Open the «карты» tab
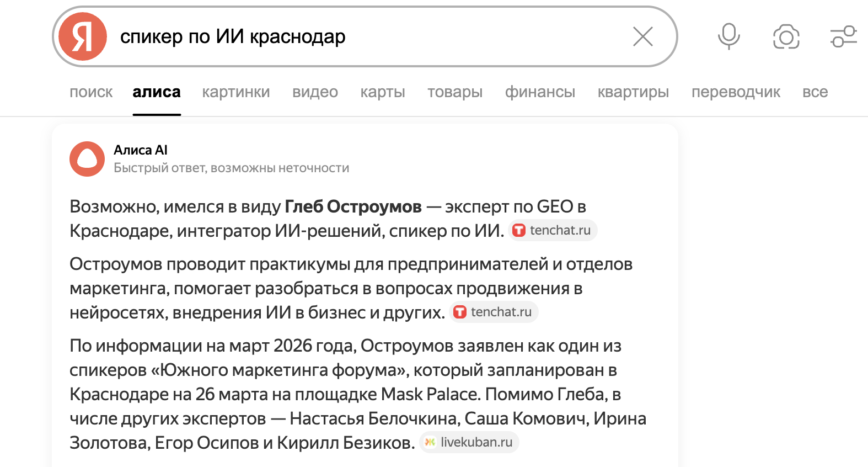This screenshot has width=868, height=467. point(383,92)
